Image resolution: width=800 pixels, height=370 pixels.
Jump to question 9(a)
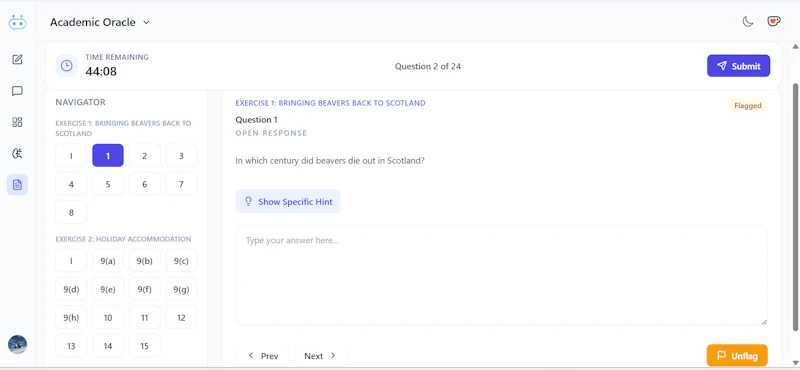[108, 261]
